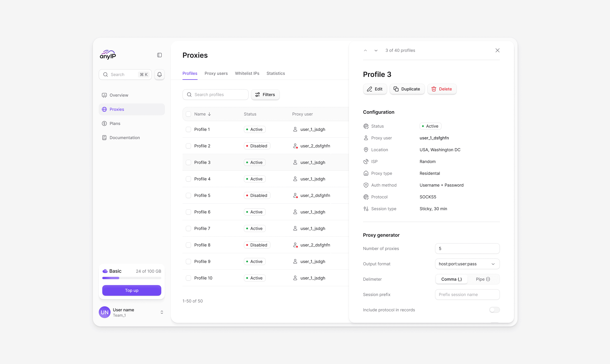Go to previous profile with up chevron
Viewport: 610px width, 364px height.
pos(365,50)
